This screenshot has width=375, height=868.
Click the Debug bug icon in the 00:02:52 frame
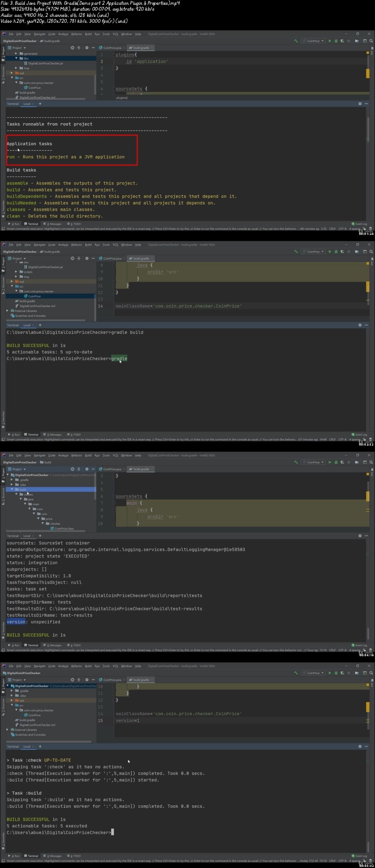point(336,252)
